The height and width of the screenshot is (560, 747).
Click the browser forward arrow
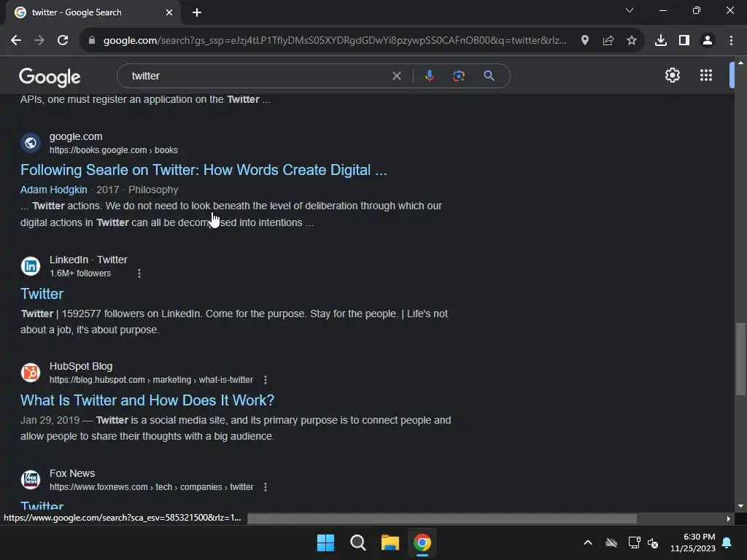39,41
